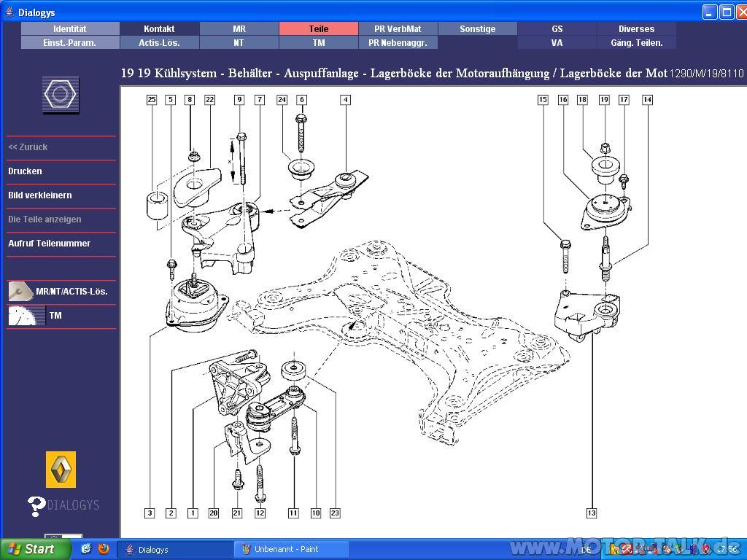Open the Diverses tab

point(636,28)
